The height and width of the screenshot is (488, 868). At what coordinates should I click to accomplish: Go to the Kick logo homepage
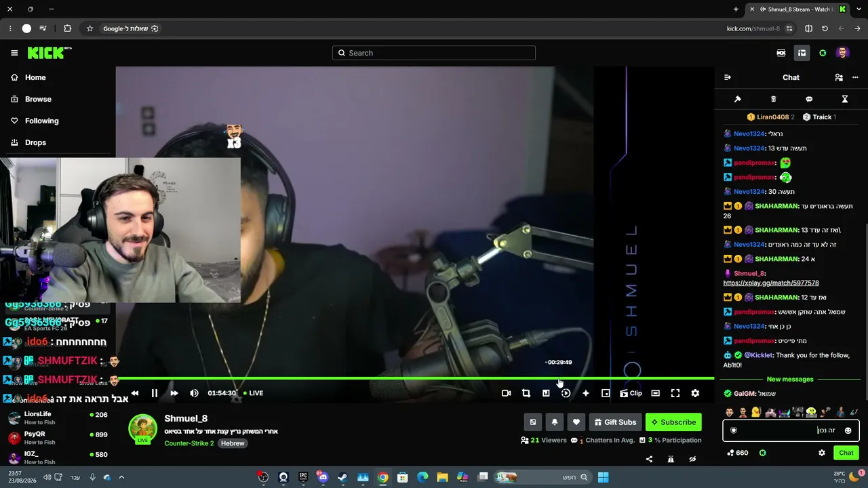pyautogui.click(x=50, y=53)
